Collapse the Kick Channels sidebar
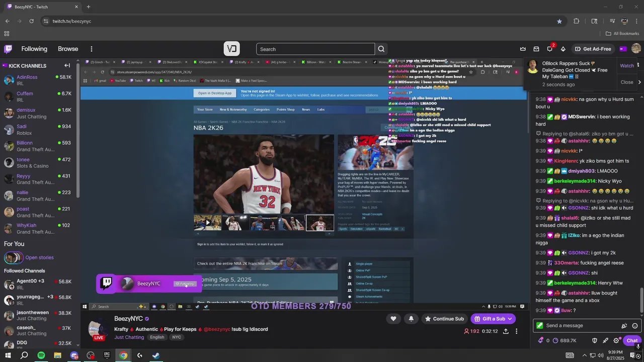The height and width of the screenshot is (362, 644). (x=67, y=65)
